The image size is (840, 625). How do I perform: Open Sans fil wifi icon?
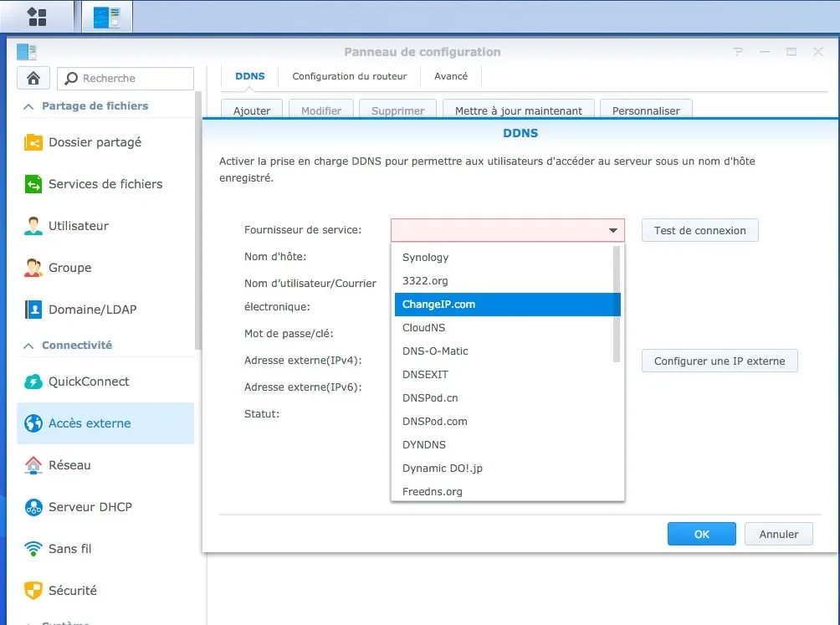click(33, 548)
